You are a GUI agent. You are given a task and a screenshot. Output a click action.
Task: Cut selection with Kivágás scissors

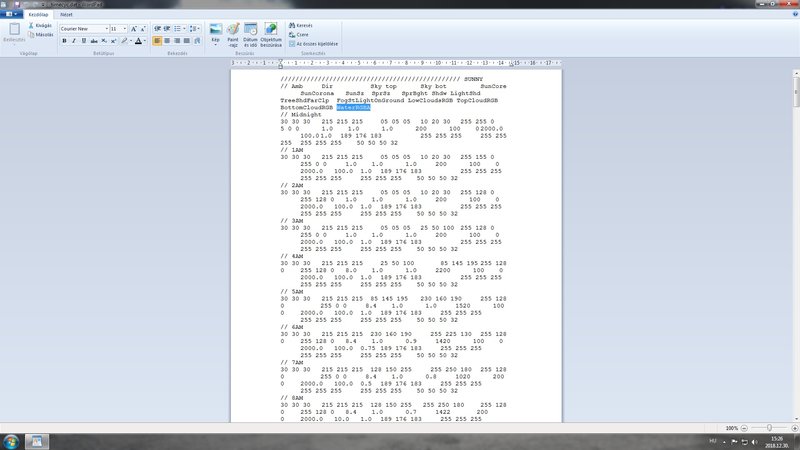pos(40,26)
